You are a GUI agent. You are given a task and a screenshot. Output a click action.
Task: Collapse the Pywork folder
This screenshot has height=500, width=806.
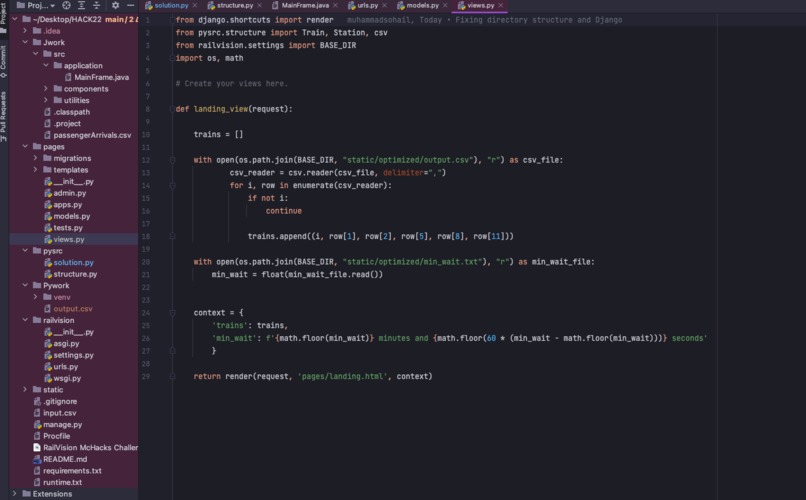[x=25, y=285]
